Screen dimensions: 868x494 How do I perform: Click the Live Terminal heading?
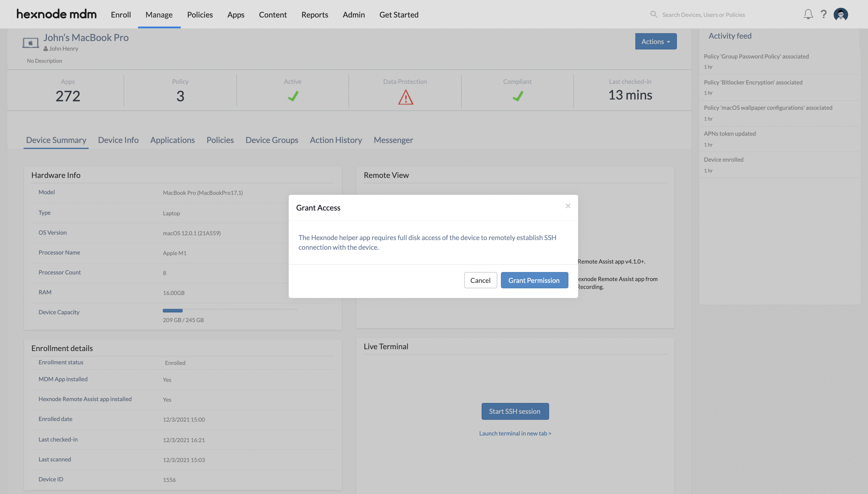tap(386, 347)
